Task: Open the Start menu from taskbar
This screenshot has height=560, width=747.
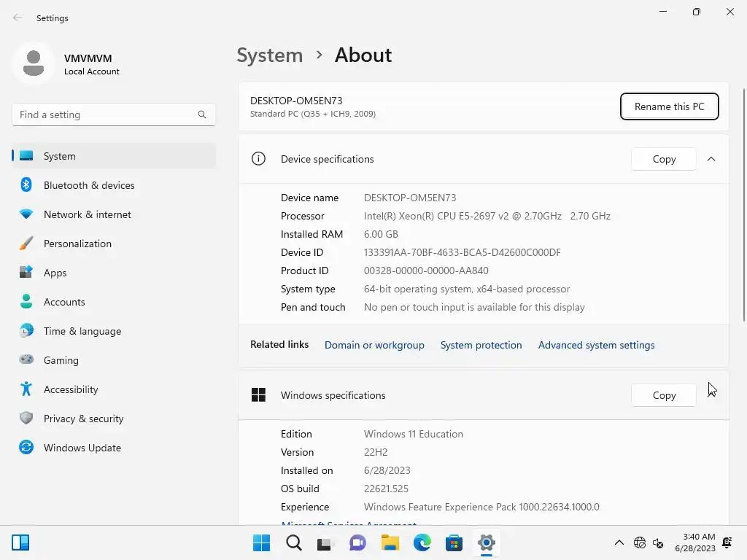Action: (x=261, y=542)
